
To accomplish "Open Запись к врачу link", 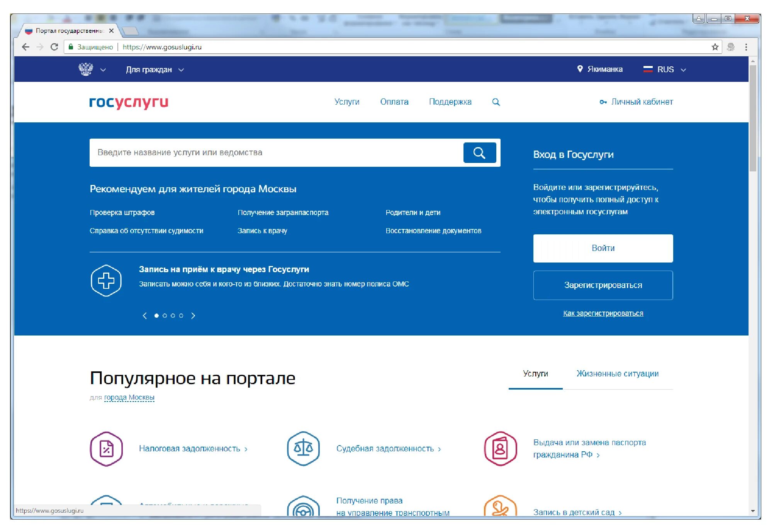I will pyautogui.click(x=262, y=230).
